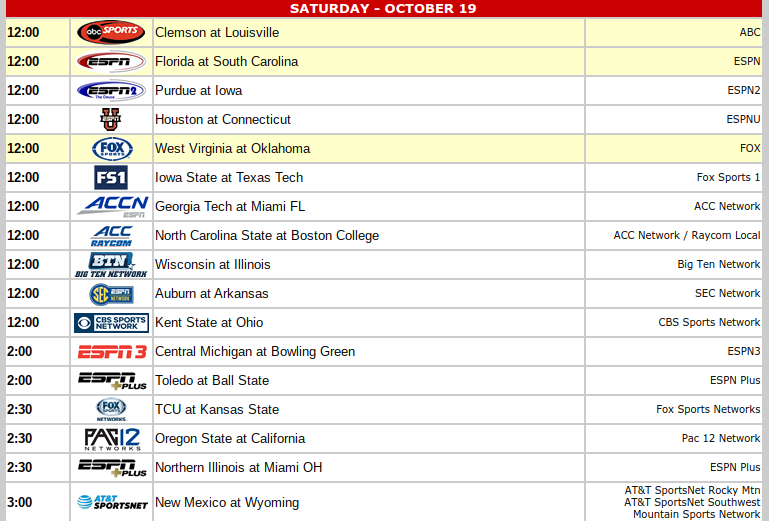The image size is (772, 521).
Task: Click the Saturday - October 19 header
Action: [x=383, y=9]
